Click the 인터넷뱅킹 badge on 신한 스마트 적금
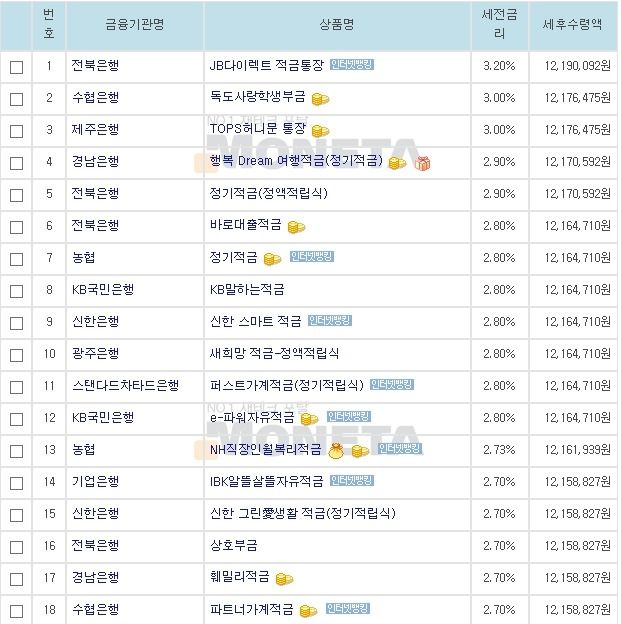This screenshot has height=624, width=621. click(x=330, y=321)
